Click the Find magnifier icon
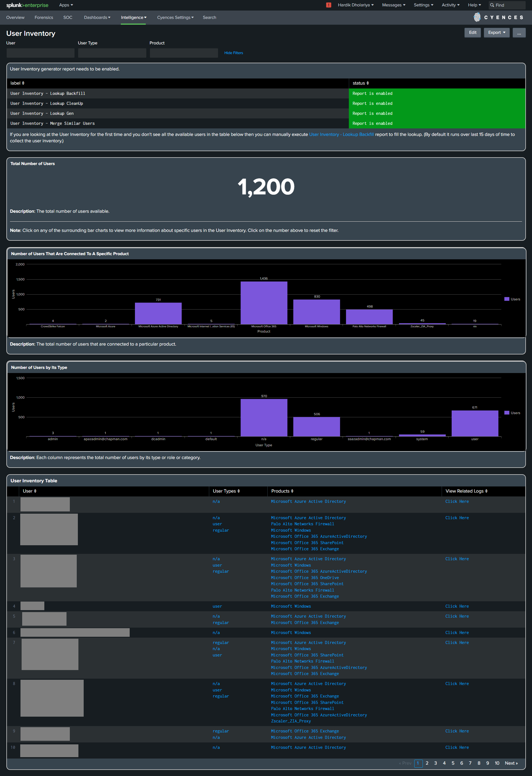Screen dimensions: 532x776 492,5
